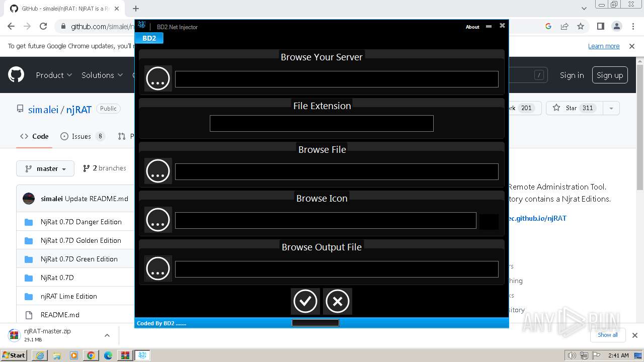Click share page icon in address bar
Screen dimensions: 644x362
click(565, 26)
